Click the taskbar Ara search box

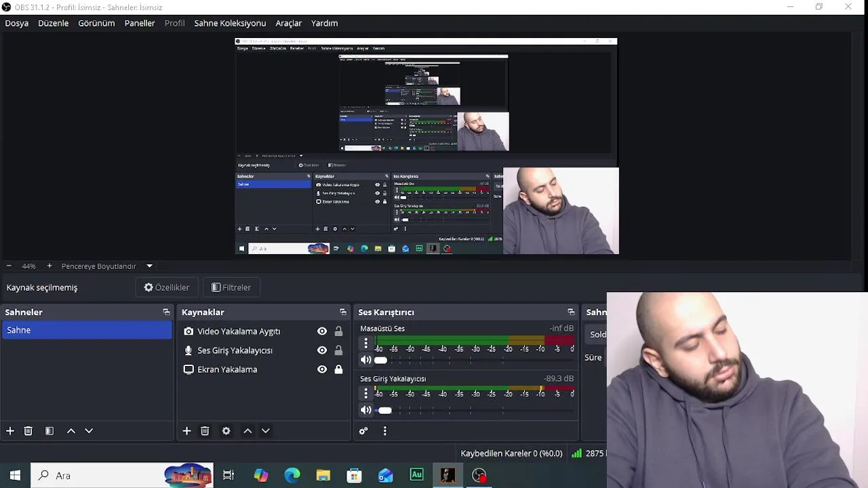(x=122, y=476)
